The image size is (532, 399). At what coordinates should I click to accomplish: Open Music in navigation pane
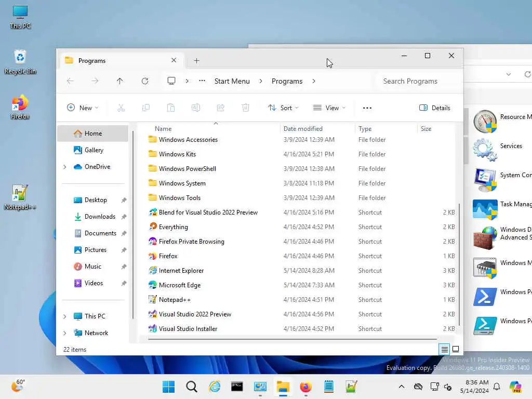(x=92, y=267)
